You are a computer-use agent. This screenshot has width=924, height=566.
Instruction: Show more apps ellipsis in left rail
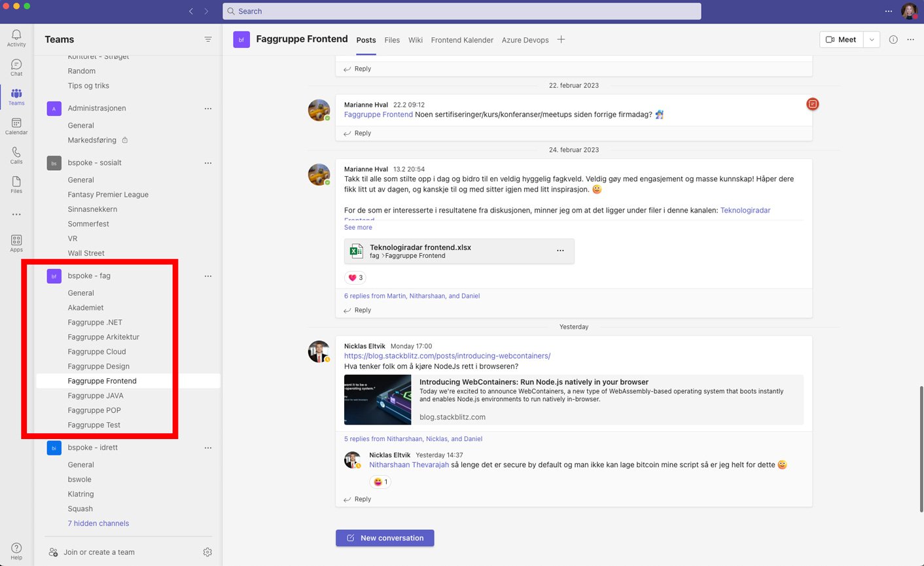pyautogui.click(x=16, y=214)
